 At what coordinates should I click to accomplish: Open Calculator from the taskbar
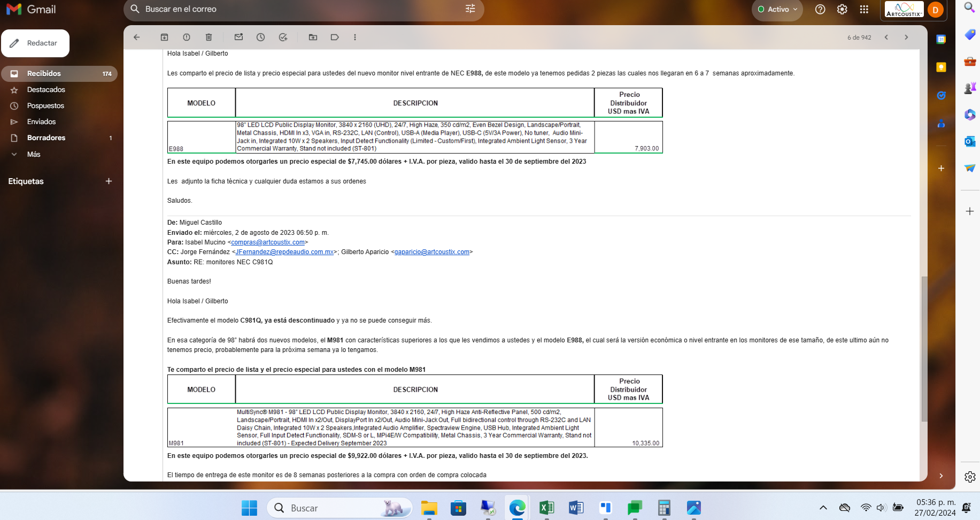point(664,508)
